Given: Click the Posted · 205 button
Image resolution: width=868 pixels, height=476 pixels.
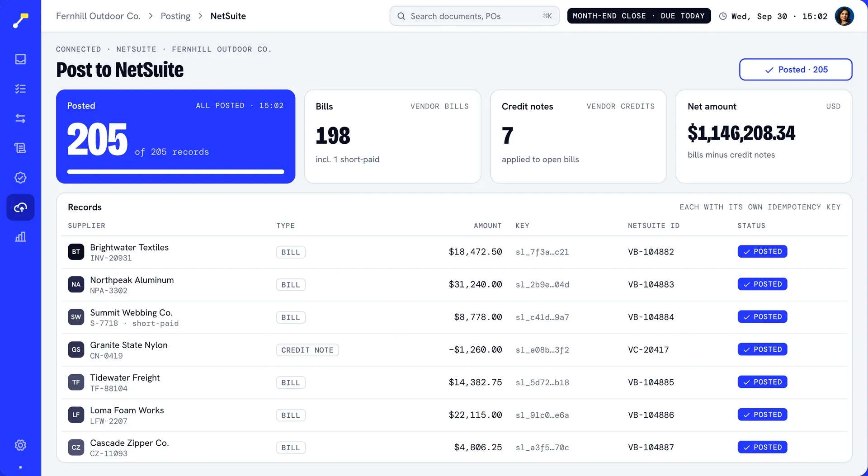Looking at the screenshot, I should [x=796, y=70].
